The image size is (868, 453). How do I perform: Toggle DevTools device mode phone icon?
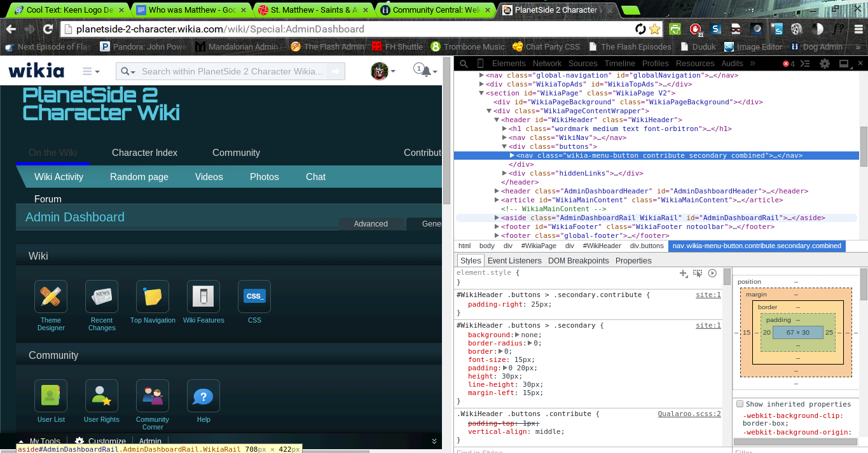click(480, 64)
